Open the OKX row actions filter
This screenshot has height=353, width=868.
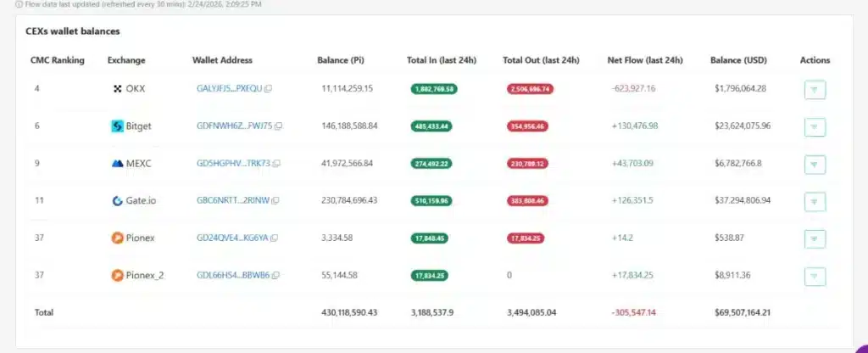pyautogui.click(x=815, y=89)
